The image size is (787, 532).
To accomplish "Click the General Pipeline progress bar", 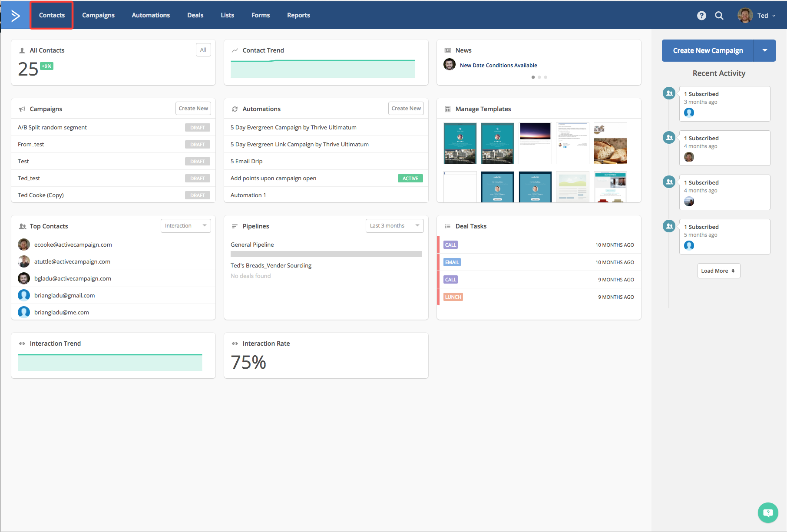I will [x=326, y=254].
